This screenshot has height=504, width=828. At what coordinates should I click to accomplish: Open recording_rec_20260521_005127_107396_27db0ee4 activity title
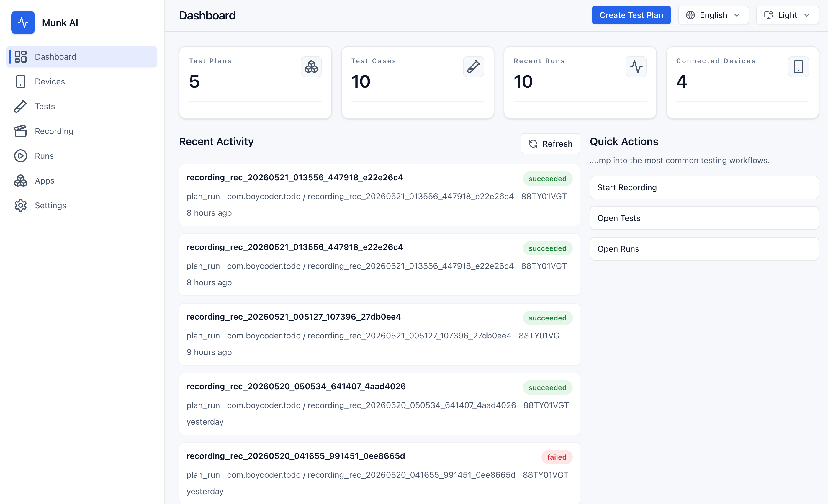[x=294, y=317]
